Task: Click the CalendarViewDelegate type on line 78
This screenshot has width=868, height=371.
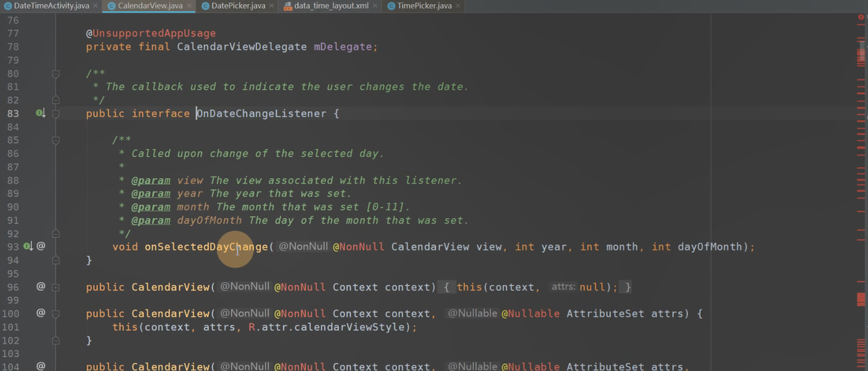Action: coord(241,47)
